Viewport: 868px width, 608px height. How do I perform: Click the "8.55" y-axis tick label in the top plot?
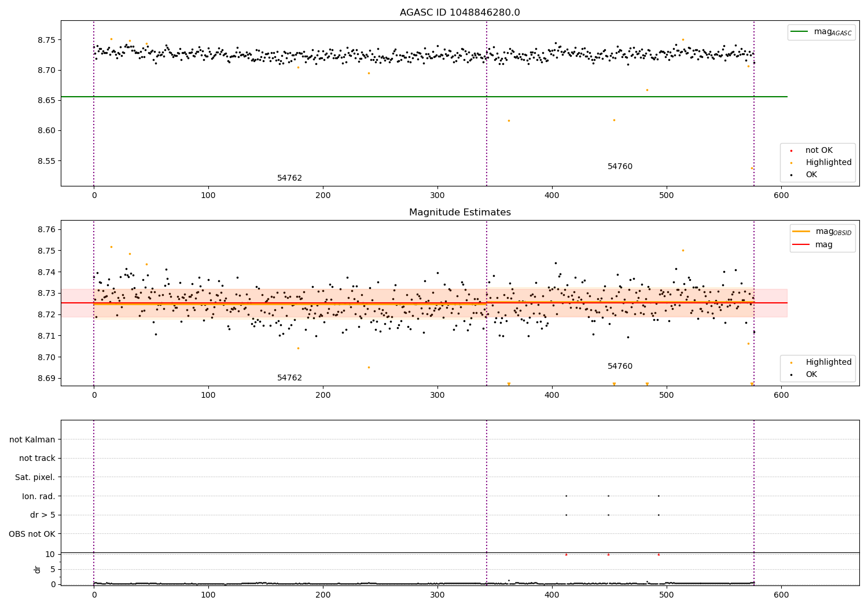(46, 161)
